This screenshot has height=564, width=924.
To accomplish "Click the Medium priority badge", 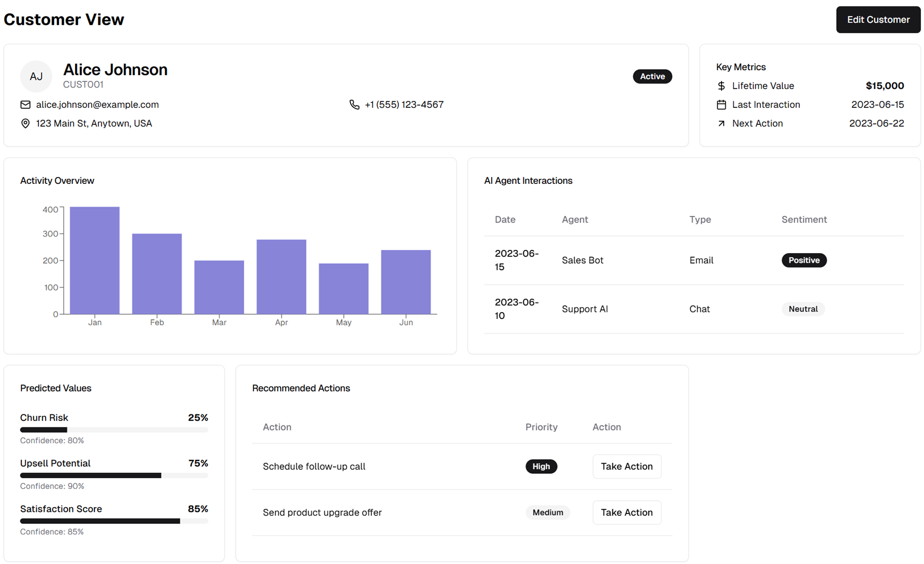I will [x=547, y=513].
